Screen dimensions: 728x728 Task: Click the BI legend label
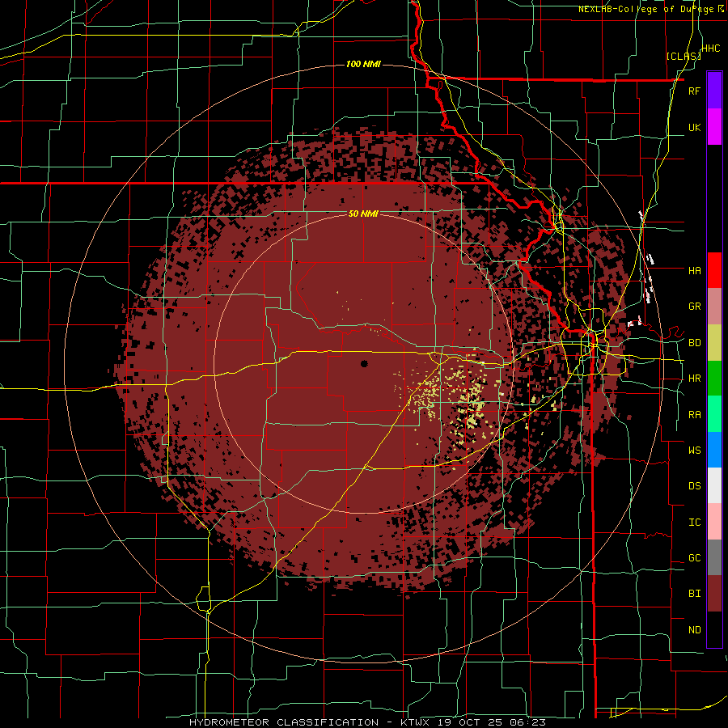[x=694, y=594]
